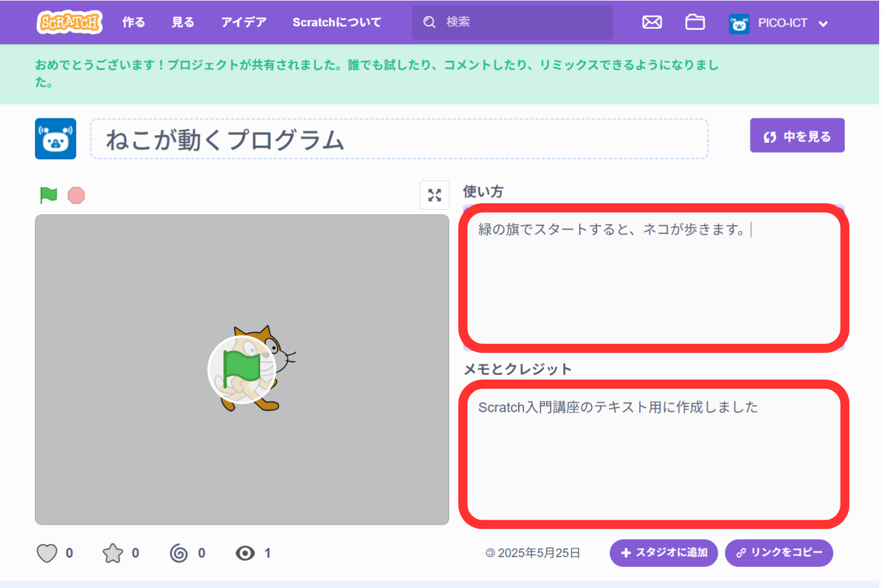Click the Scratch logo to go home
The width and height of the screenshot is (882, 588).
point(69,22)
